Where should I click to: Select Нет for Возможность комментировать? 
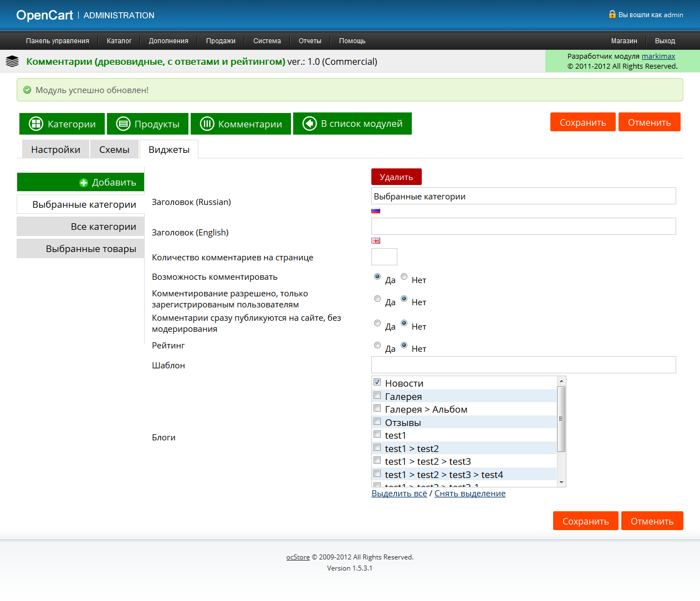coord(404,276)
